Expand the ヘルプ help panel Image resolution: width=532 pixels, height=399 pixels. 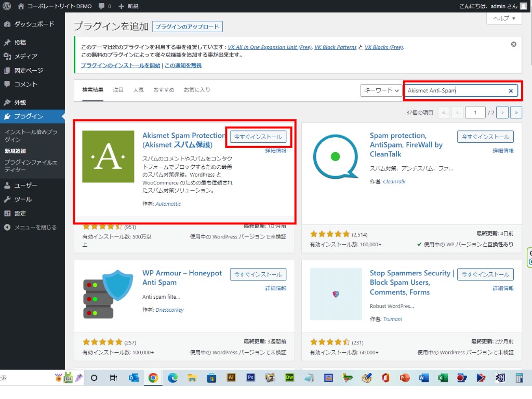tap(503, 18)
